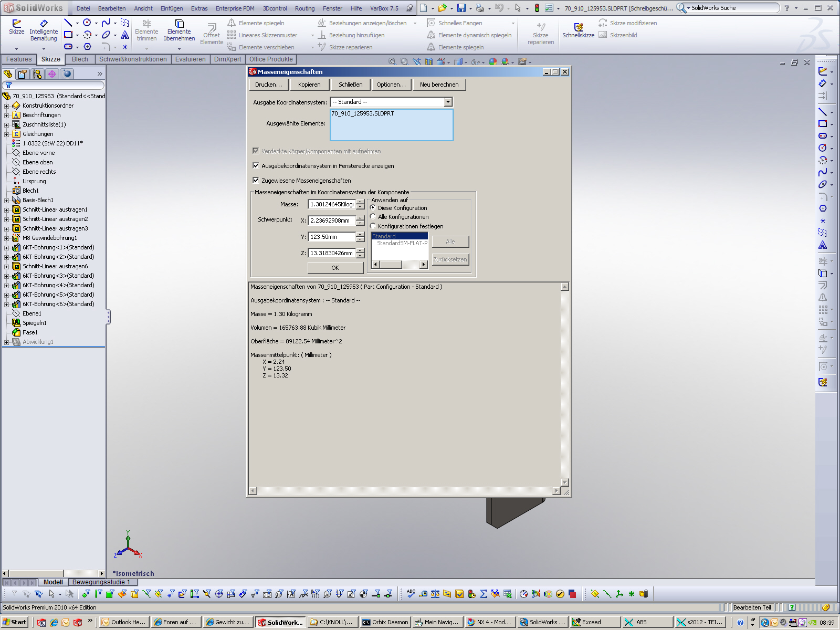Open Ausgabe Koordinatensystem dropdown
This screenshot has height=630, width=840.
tap(448, 102)
